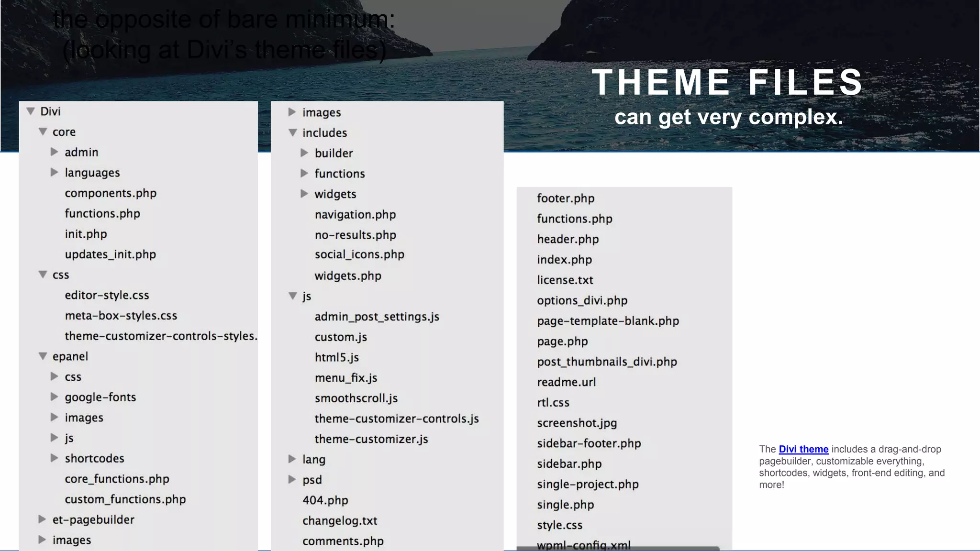The image size is (980, 551).
Task: Select admin_post_settings.js file
Action: [377, 317]
